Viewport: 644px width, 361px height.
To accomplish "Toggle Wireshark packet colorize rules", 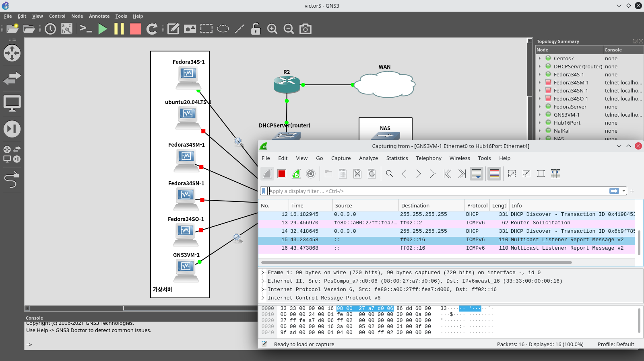I will point(494,174).
